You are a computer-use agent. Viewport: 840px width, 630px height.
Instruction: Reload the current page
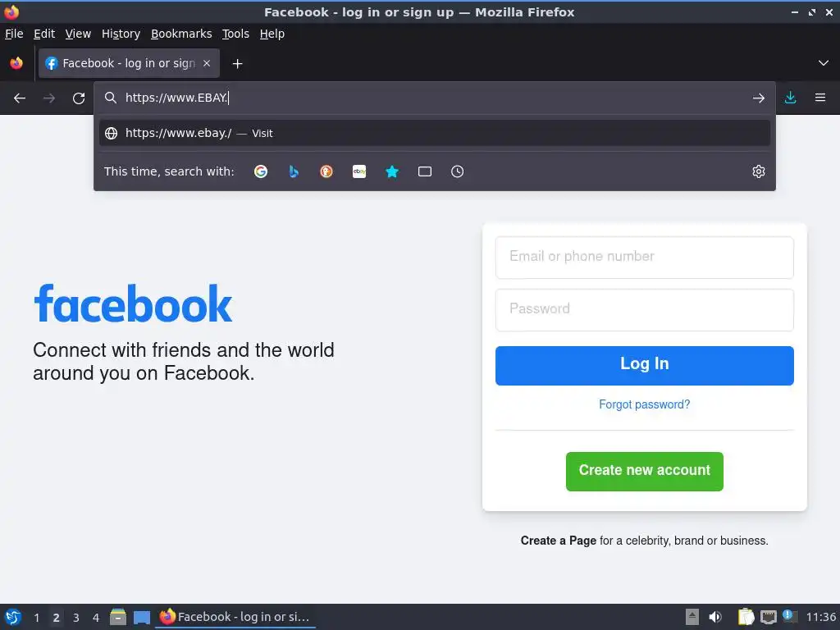79,98
